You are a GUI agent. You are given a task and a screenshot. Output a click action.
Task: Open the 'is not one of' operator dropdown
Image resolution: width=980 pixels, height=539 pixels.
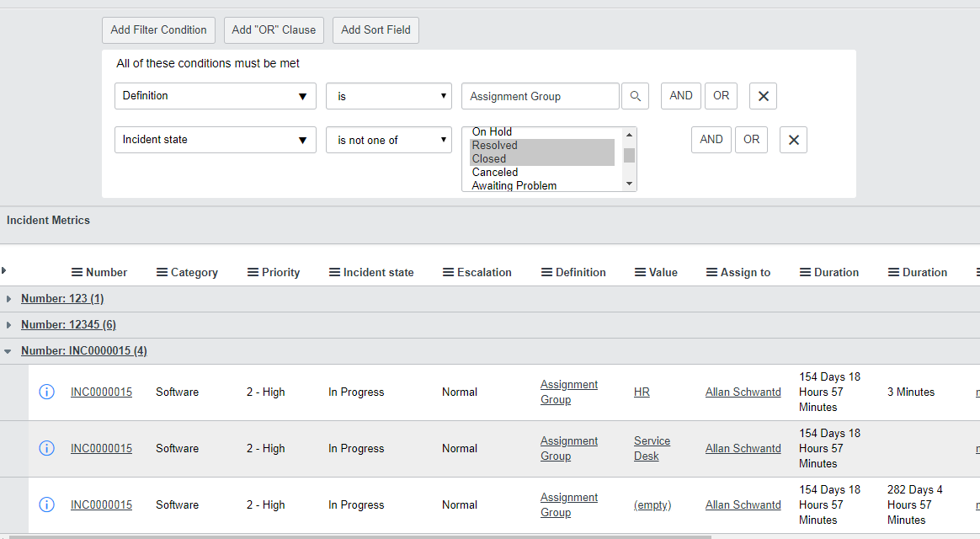point(389,140)
